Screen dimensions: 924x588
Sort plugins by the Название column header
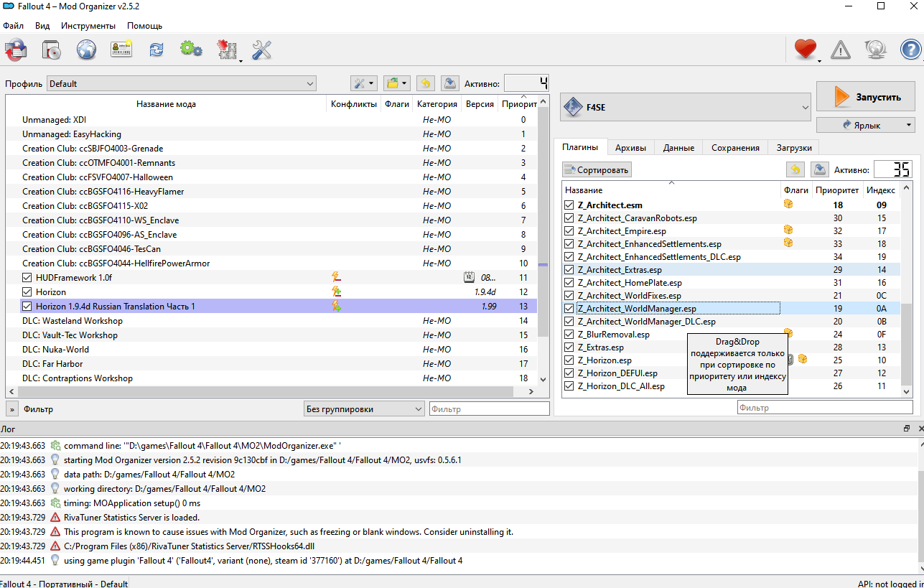(x=671, y=190)
